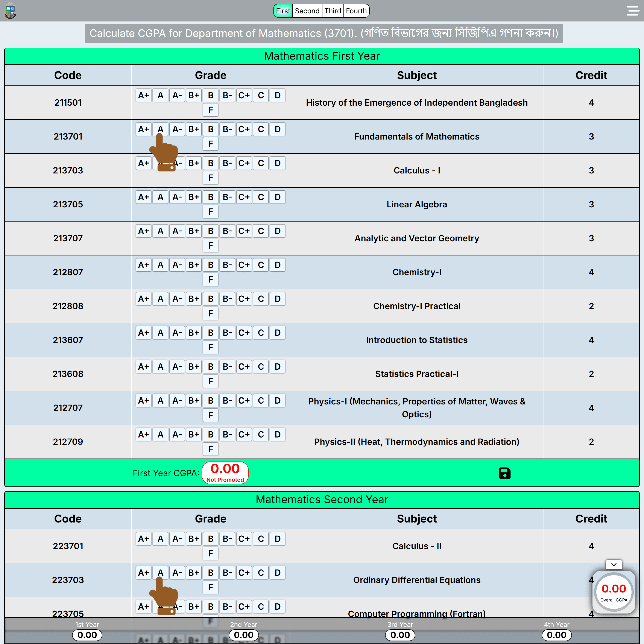
Task: Choose grade B+ for Ordinary Differential Equations
Action: tap(194, 573)
